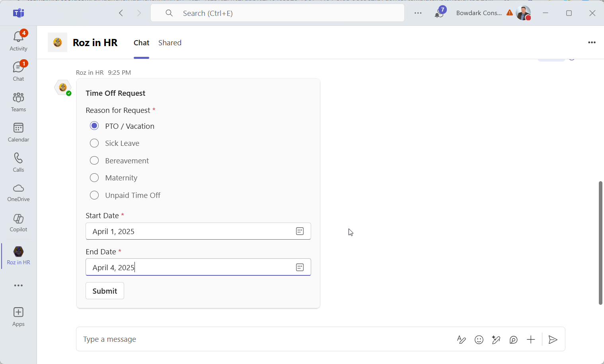This screenshot has width=604, height=364.
Task: Expand more sidebar apps ellipsis
Action: coord(18,286)
